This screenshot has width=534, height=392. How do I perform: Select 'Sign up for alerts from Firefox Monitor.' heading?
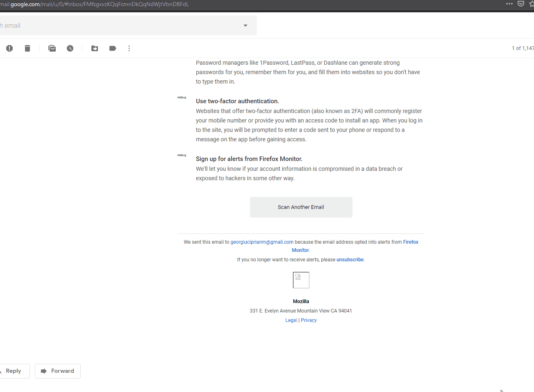[249, 159]
